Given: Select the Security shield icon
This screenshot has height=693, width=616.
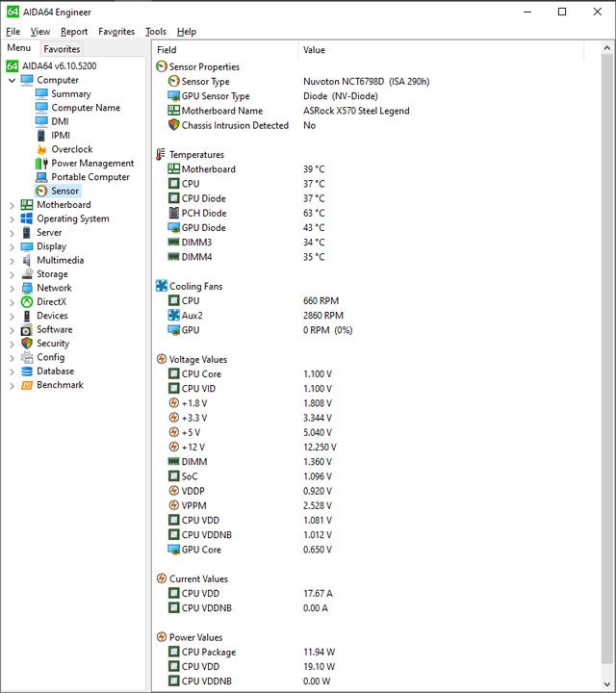Looking at the screenshot, I should click(27, 344).
